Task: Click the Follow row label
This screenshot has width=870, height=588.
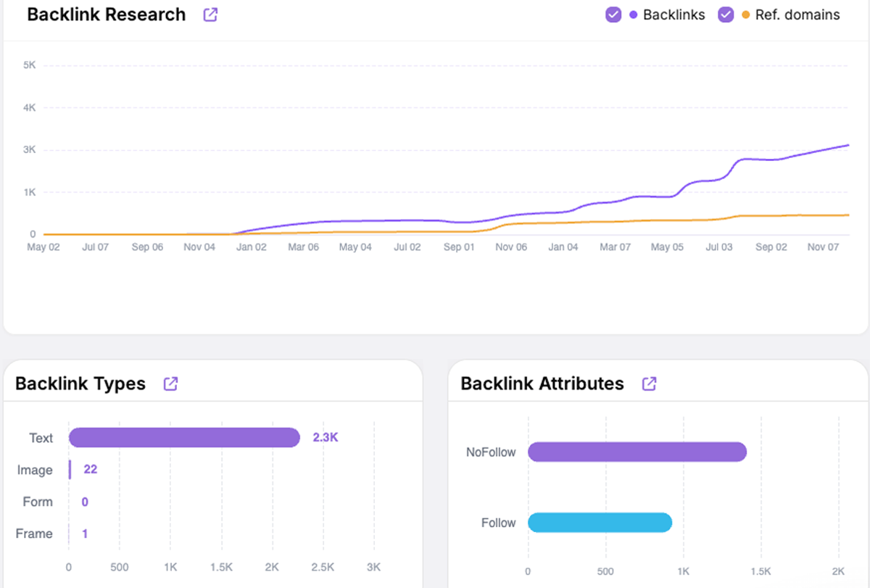Action: point(499,523)
